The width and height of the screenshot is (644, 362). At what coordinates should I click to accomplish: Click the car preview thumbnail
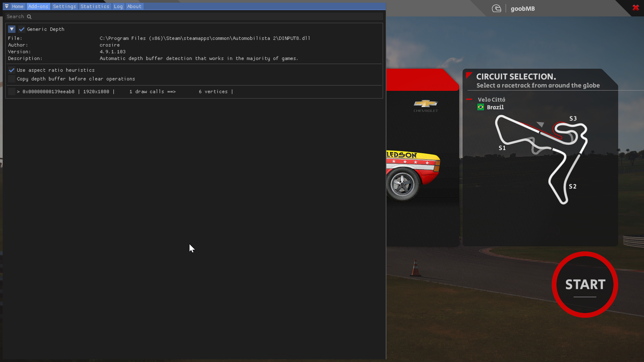[413, 176]
